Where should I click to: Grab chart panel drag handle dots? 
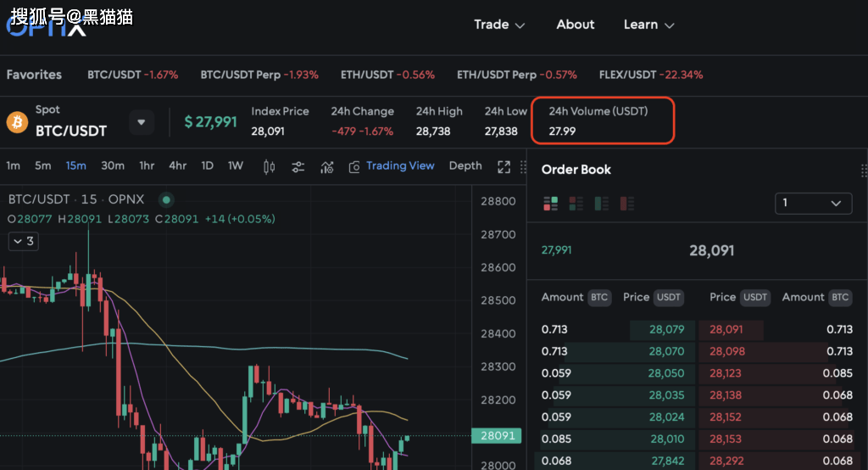pos(523,167)
